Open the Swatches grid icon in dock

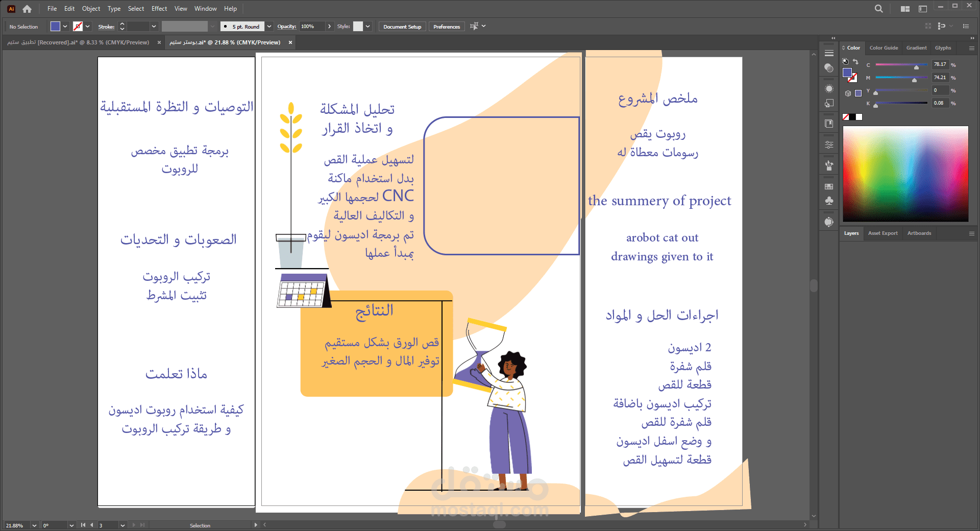(829, 187)
